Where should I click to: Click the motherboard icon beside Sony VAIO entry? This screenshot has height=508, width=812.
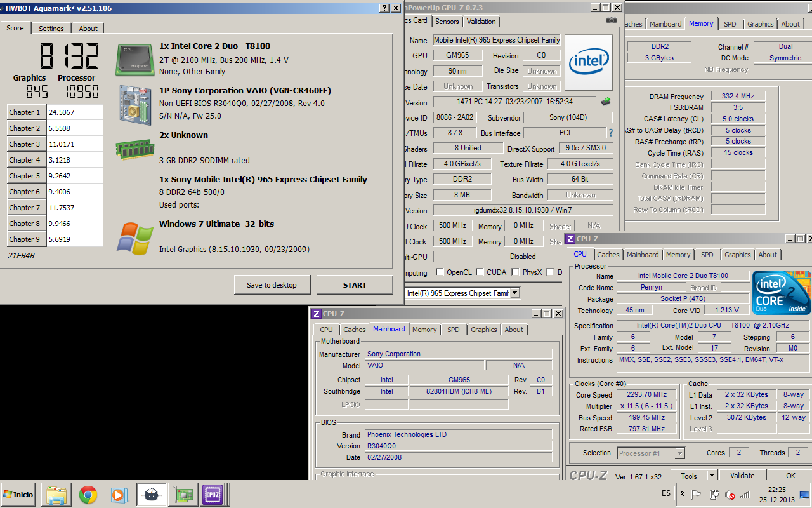coord(134,105)
